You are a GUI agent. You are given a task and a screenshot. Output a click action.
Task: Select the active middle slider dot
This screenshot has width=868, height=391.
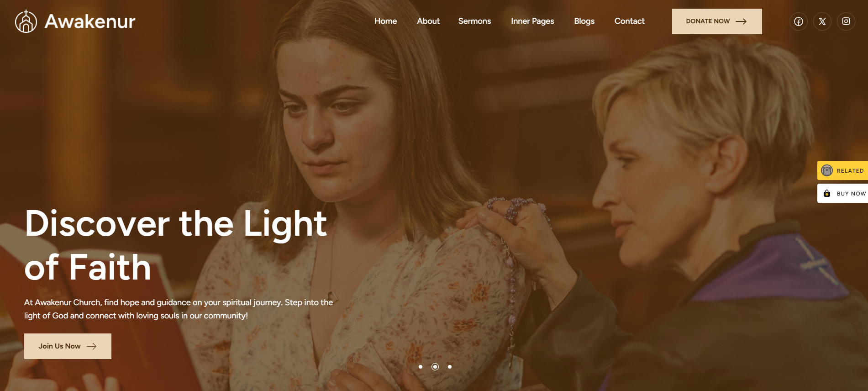pos(435,367)
